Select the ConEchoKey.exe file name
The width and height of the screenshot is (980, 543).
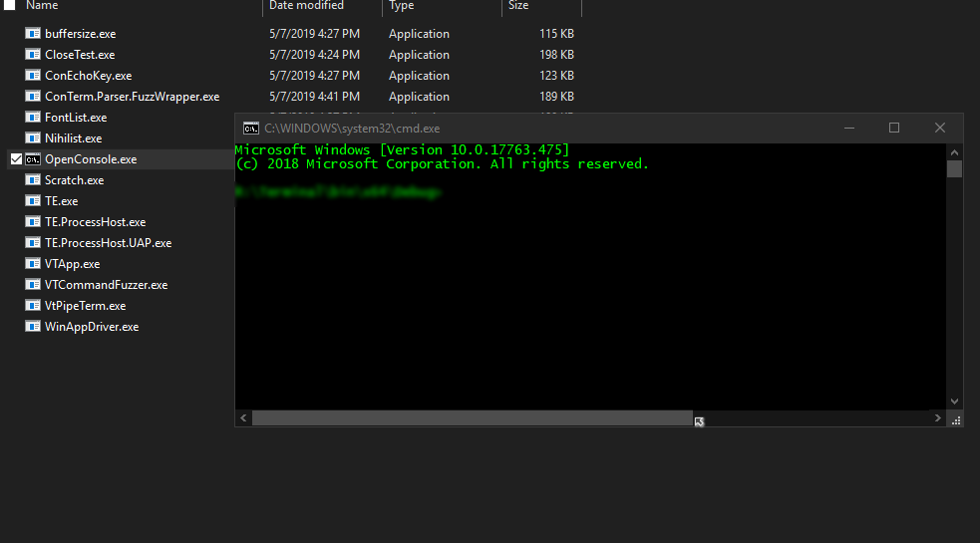coord(88,76)
